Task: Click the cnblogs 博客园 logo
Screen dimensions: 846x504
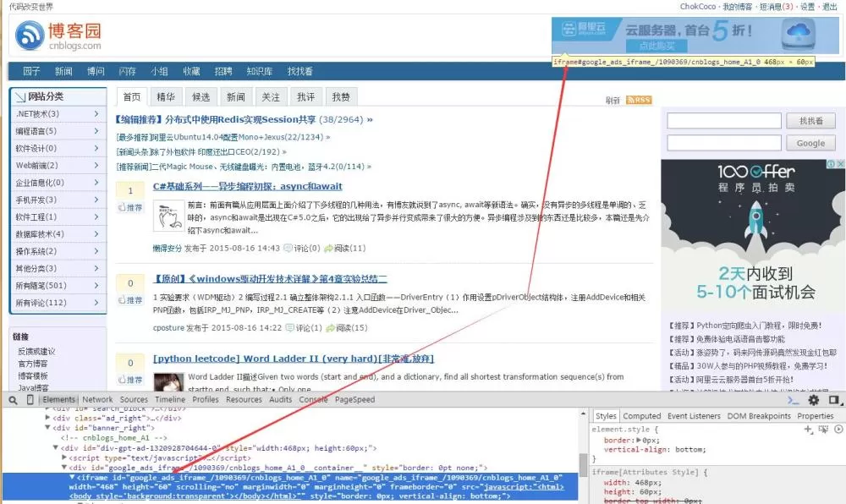Action: (58, 36)
